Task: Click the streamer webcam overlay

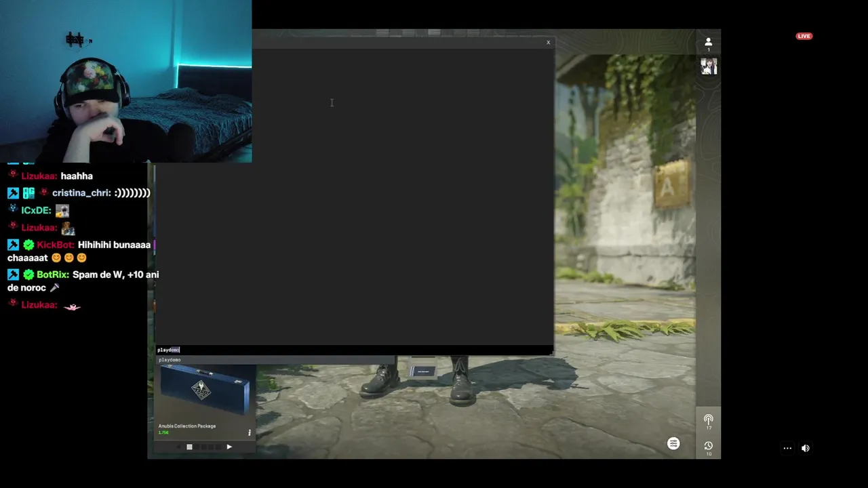Action: tap(125, 81)
